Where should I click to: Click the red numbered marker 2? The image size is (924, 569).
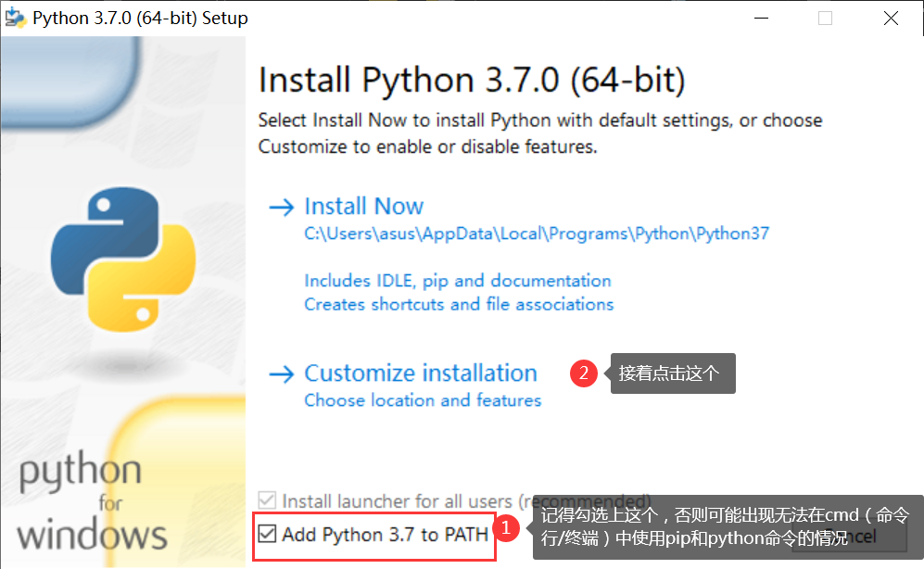(x=584, y=373)
